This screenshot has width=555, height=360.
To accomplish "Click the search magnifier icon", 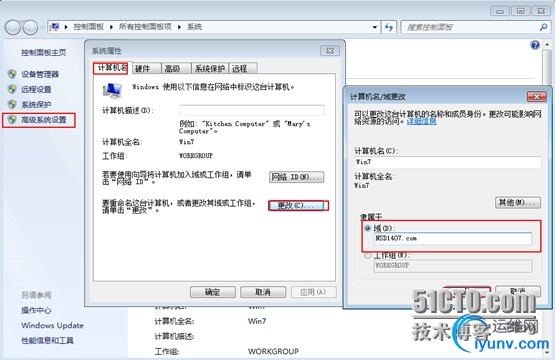I will pos(543,27).
